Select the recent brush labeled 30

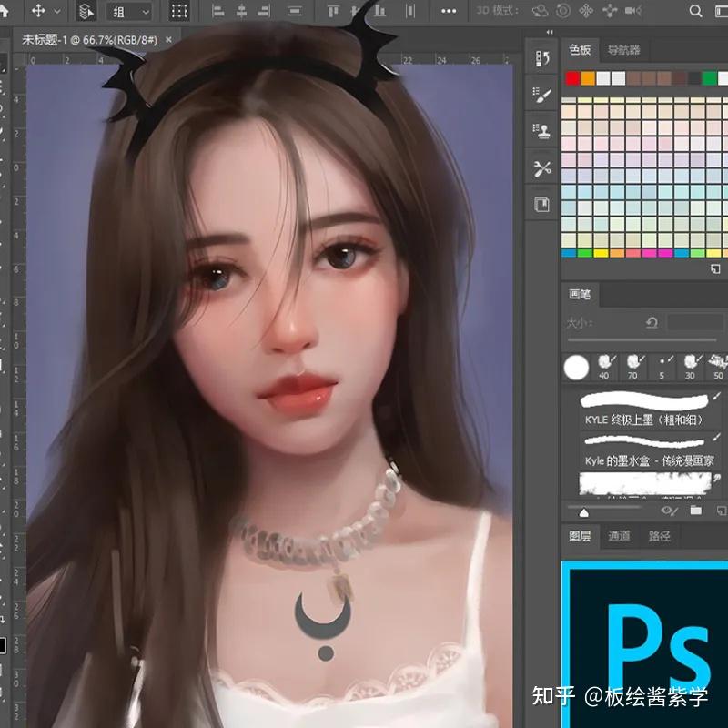(692, 368)
